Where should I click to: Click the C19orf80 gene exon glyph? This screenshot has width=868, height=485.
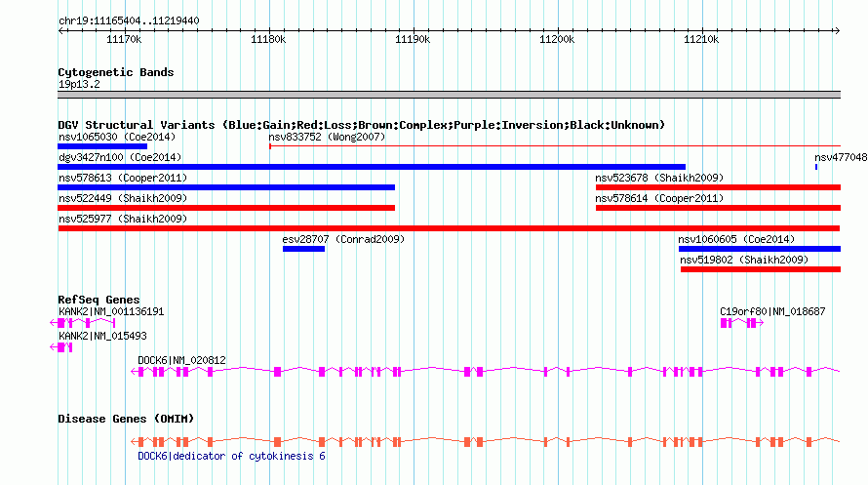(742, 323)
